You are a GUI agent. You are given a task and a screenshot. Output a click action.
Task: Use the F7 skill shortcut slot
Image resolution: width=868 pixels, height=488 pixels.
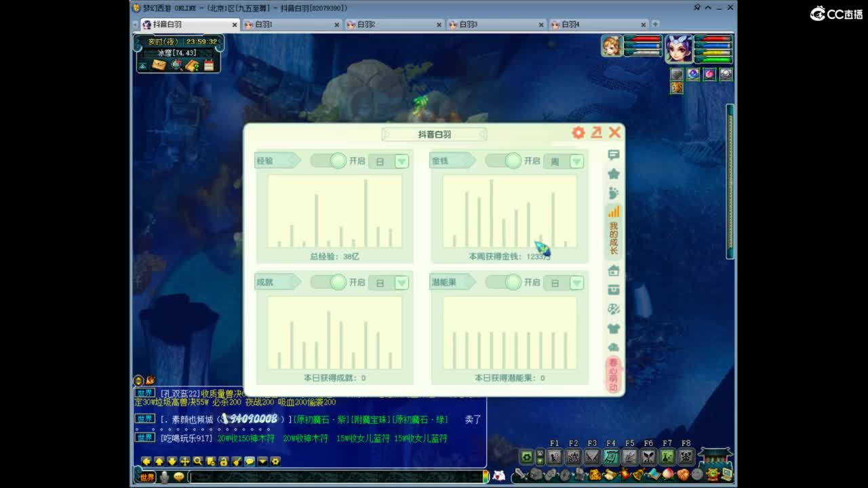[667, 457]
